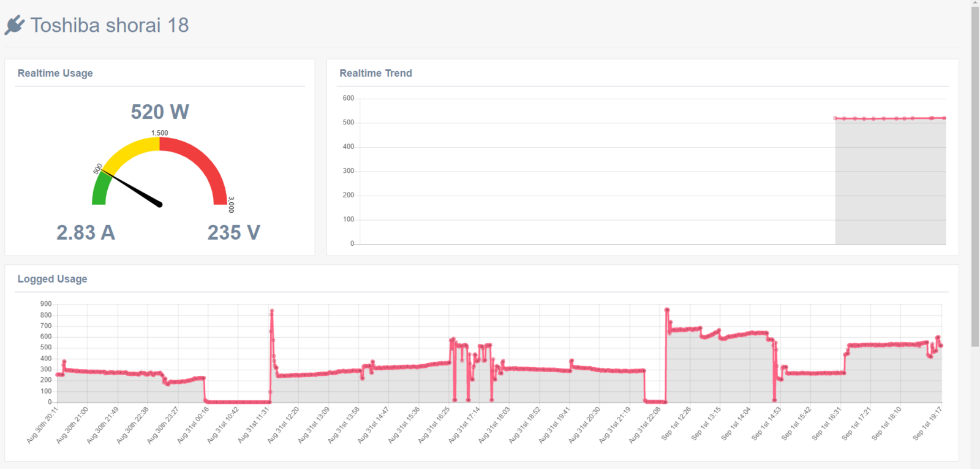Click the Aug 31st 11:31 x-axis label
The height and width of the screenshot is (469, 980).
(254, 425)
